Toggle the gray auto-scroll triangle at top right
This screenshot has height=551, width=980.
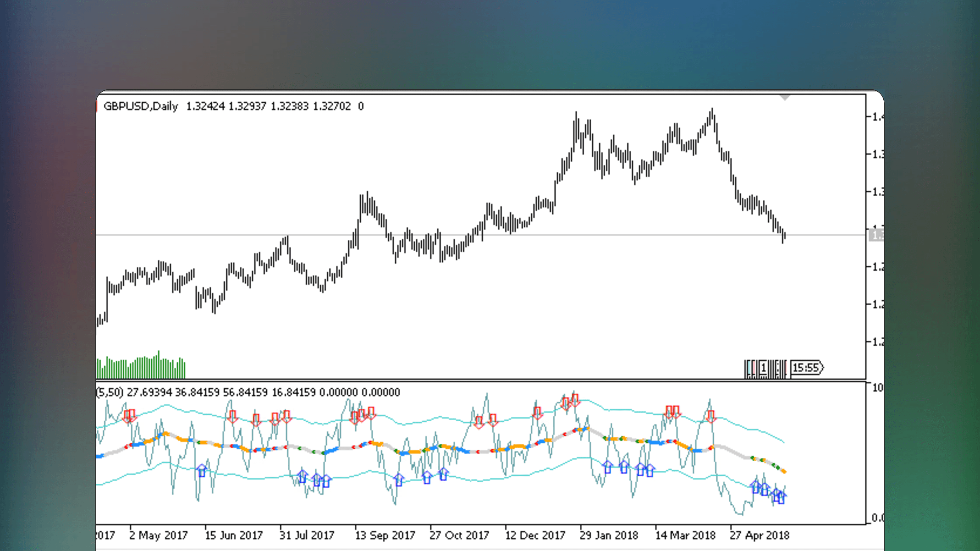(785, 97)
